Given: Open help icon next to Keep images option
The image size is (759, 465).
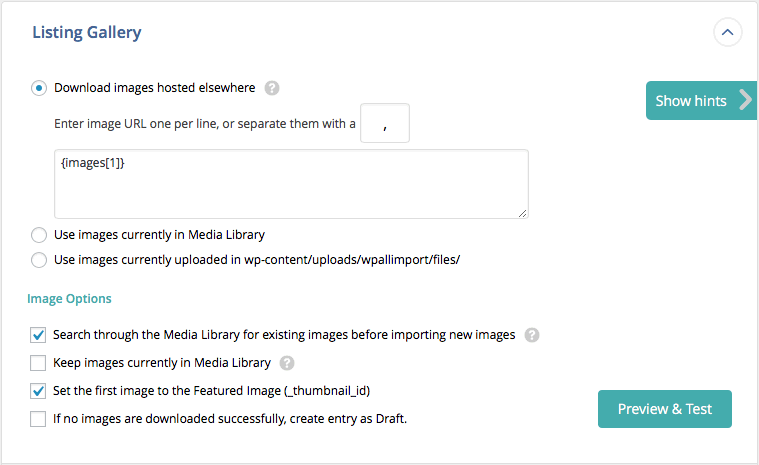Looking at the screenshot, I should [287, 363].
